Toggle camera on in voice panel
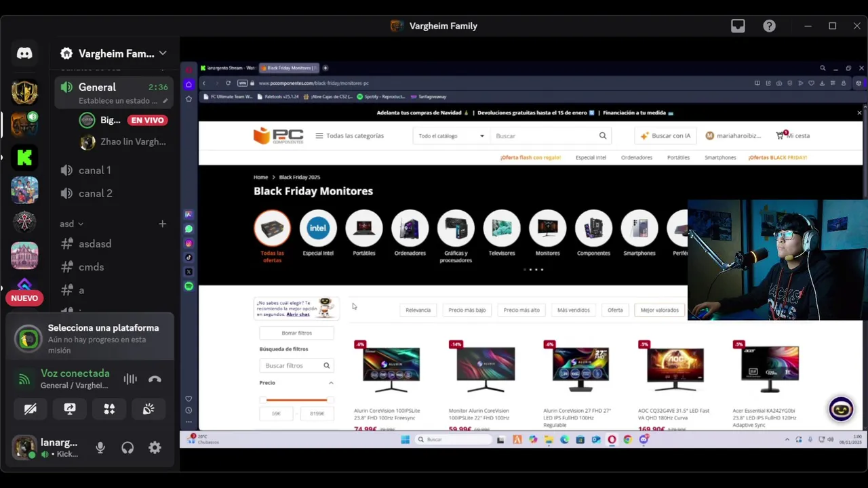The height and width of the screenshot is (488, 868). 31,409
